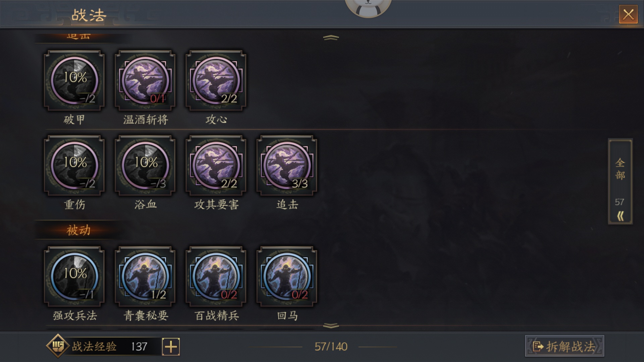Click the plus button beside 战法经验

(171, 347)
